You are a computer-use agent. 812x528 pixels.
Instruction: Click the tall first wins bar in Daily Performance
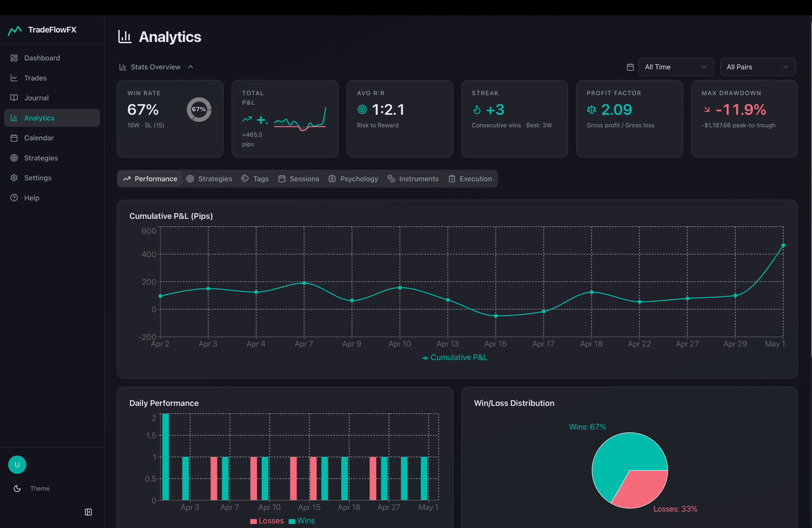pos(166,457)
